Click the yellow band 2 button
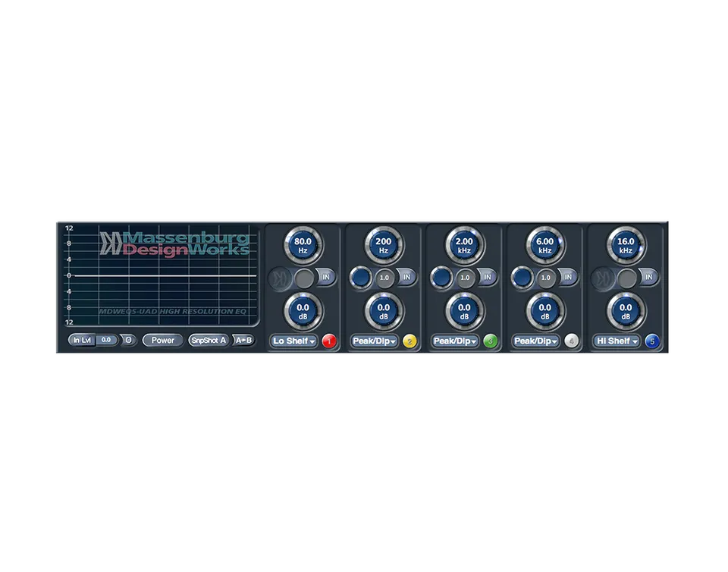This screenshot has width=728, height=572. [x=409, y=341]
